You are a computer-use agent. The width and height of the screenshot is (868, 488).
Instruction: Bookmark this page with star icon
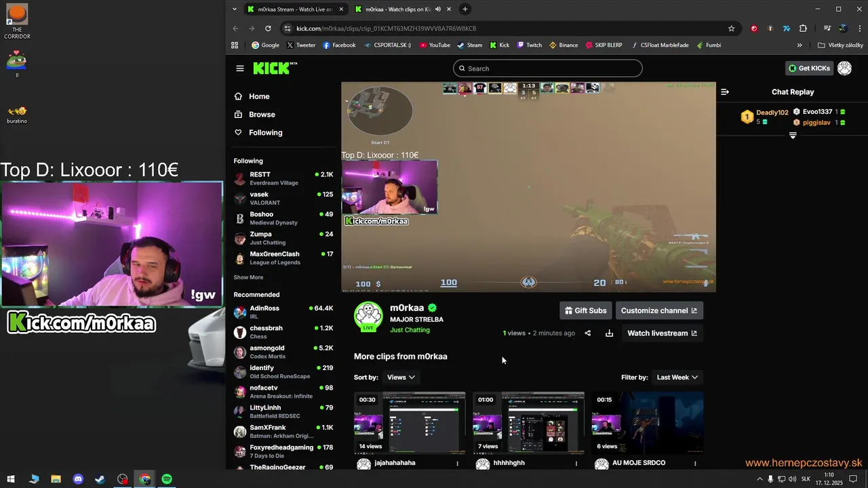731,28
